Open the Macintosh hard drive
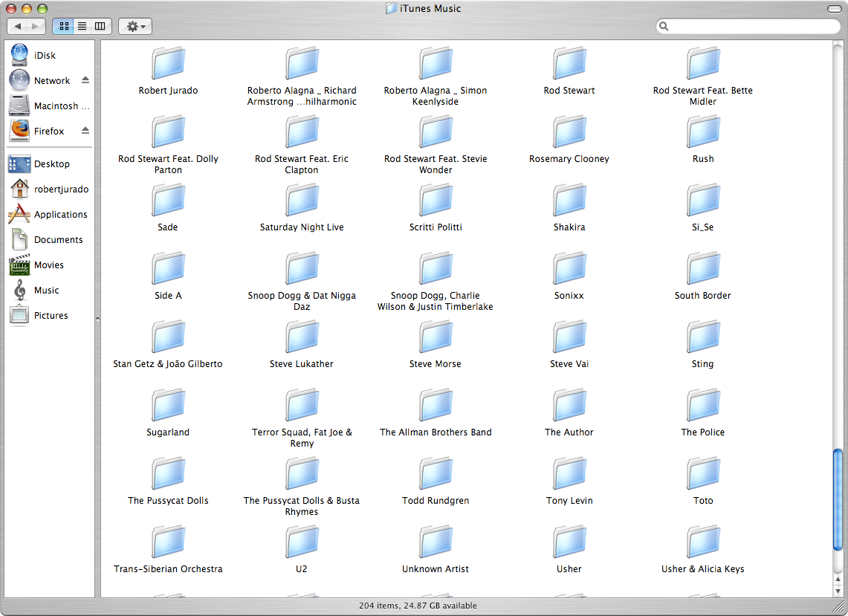This screenshot has height=616, width=848. coord(50,106)
